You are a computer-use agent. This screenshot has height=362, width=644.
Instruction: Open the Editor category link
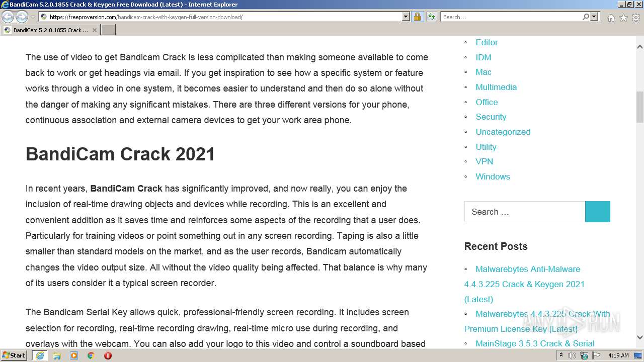[x=487, y=42]
